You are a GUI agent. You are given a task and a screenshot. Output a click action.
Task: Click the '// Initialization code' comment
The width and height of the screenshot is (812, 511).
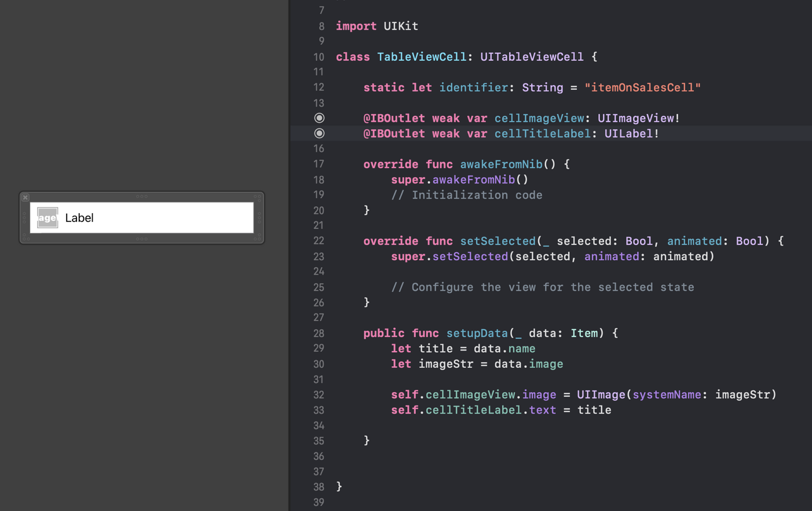point(467,195)
